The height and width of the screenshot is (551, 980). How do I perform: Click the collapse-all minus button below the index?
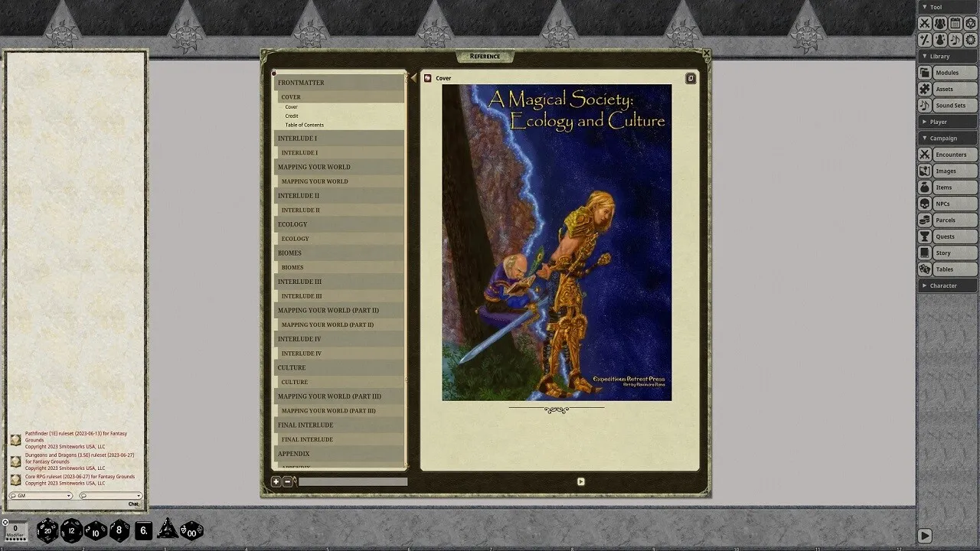[x=287, y=481]
